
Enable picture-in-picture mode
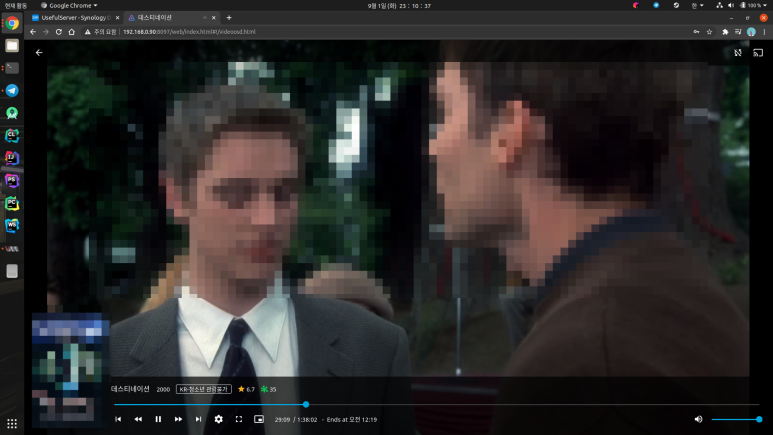click(259, 419)
